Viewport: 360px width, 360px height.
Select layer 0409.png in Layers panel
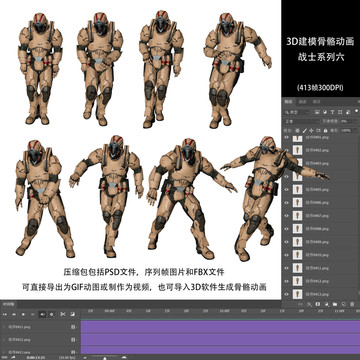(321, 242)
